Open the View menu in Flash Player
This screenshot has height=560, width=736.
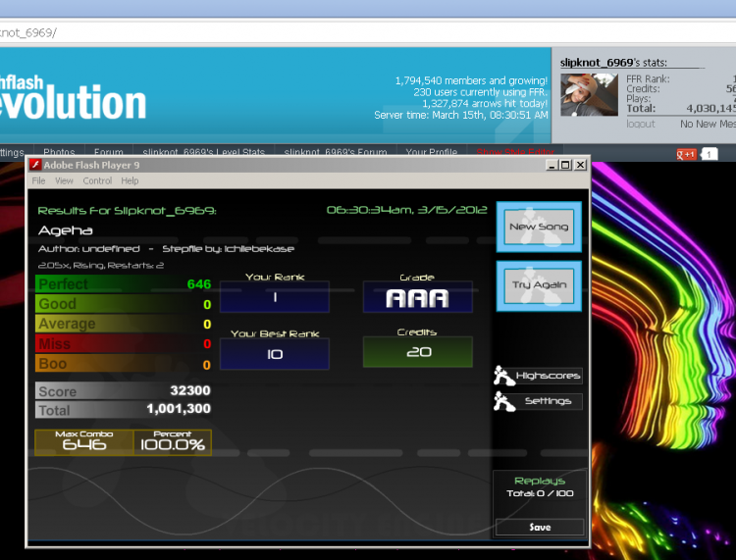[x=64, y=181]
